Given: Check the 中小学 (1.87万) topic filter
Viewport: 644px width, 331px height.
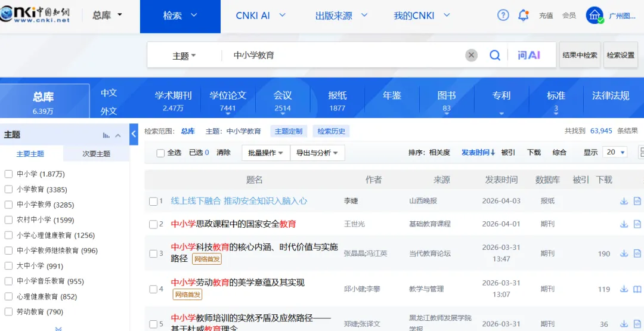Looking at the screenshot, I should pyautogui.click(x=8, y=174).
